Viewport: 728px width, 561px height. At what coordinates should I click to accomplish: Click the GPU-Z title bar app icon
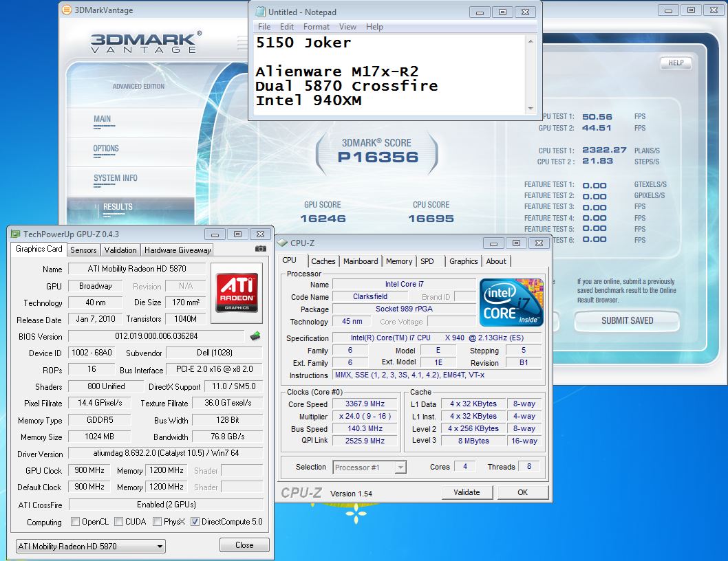(16, 234)
